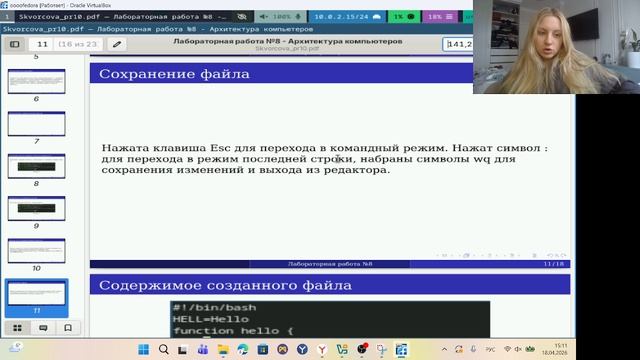The height and width of the screenshot is (360, 640).
Task: Open the dark round app with red badge
Action: click(x=362, y=349)
